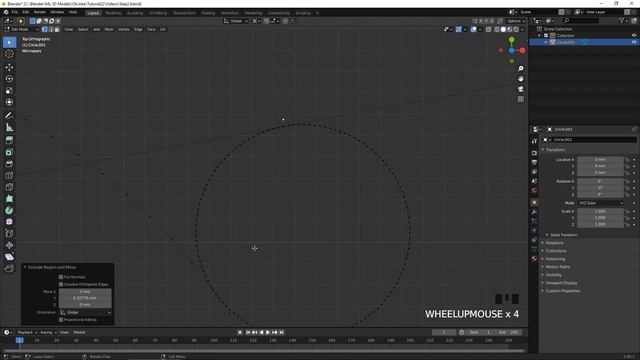Open the Options dropdown in viewport header
The width and height of the screenshot is (640, 360).
coord(516,21)
